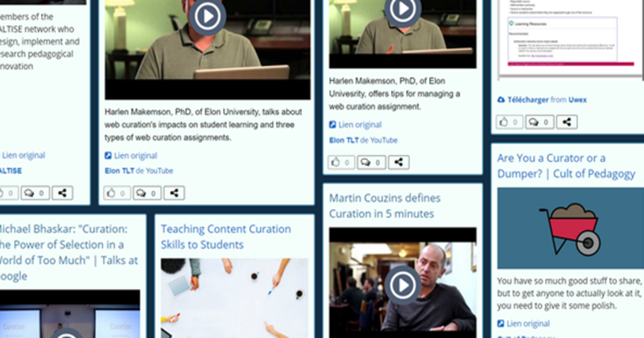The width and height of the screenshot is (644, 338).
Task: Like the Uwex downloadable document card
Action: 510,122
